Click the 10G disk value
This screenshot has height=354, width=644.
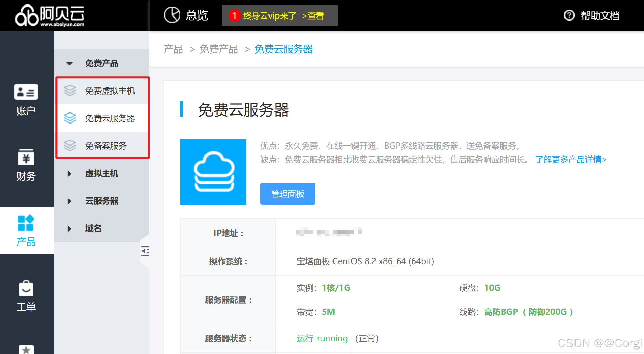pyautogui.click(x=492, y=288)
